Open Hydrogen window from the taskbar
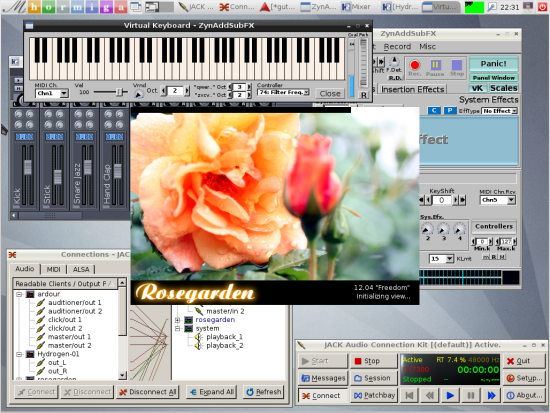Screen dimensions: 550x413 [x=400, y=7]
